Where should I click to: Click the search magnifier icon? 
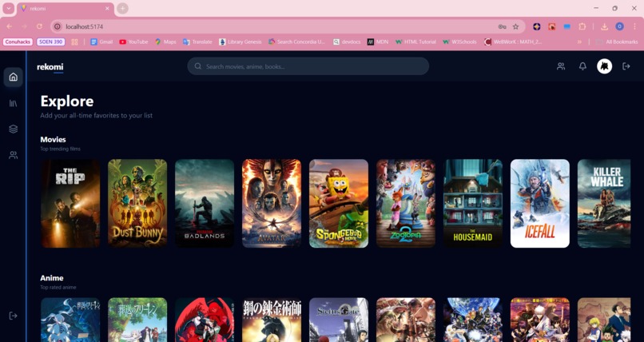[x=198, y=66]
